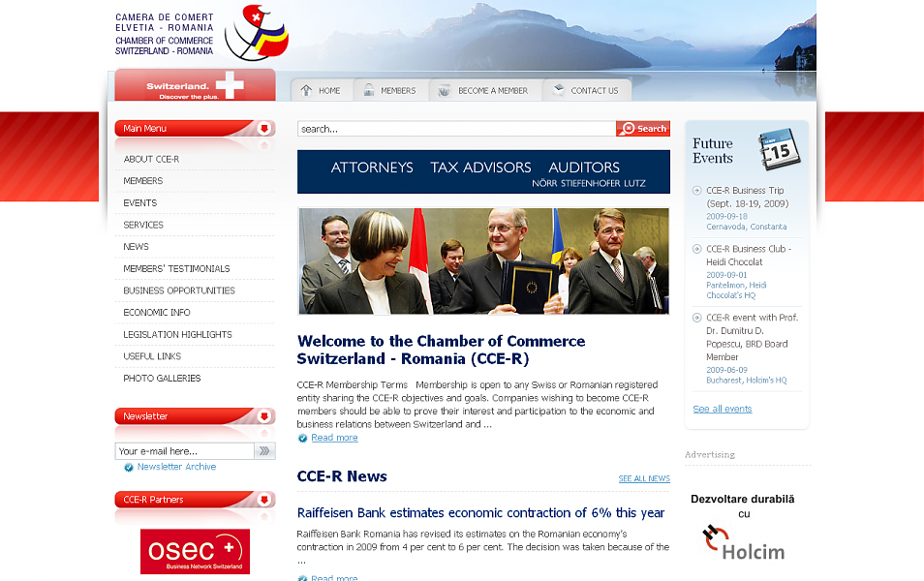The height and width of the screenshot is (581, 924).
Task: Open Business Opportunities from the main menu
Action: tap(179, 290)
